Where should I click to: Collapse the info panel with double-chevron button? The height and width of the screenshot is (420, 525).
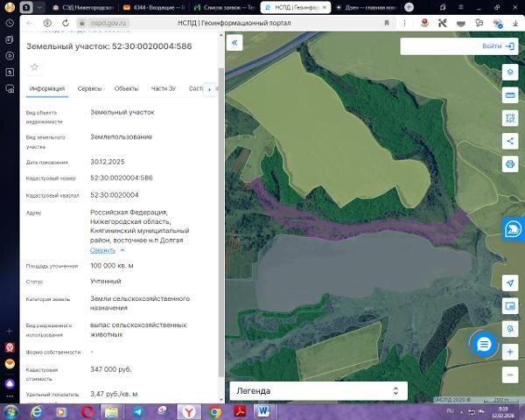(x=234, y=43)
